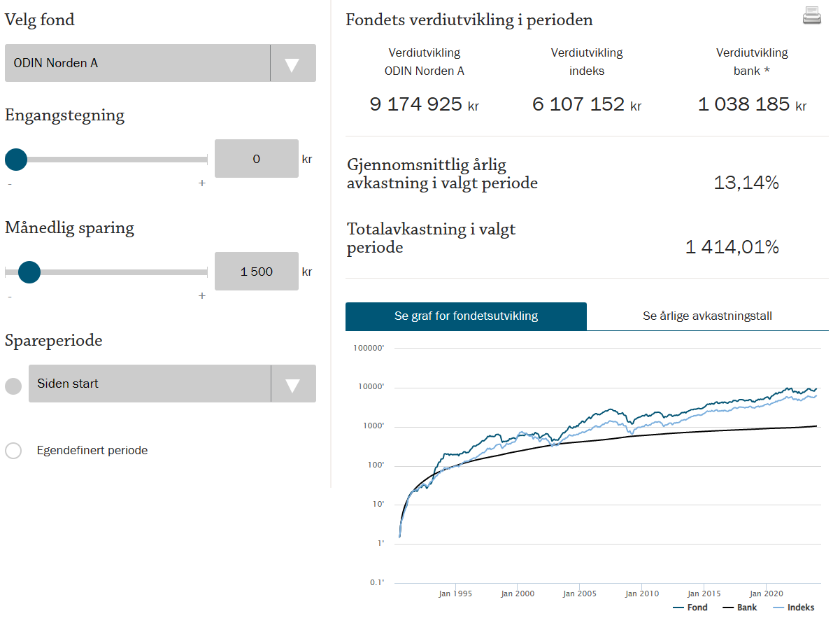Click plus sign under Månedlig sparing slider

202,296
